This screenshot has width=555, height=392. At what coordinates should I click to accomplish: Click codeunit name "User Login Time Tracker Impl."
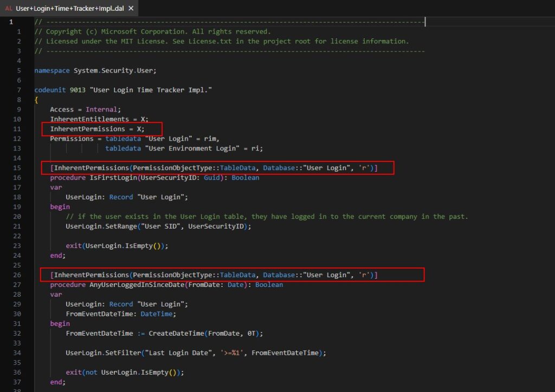(x=151, y=90)
